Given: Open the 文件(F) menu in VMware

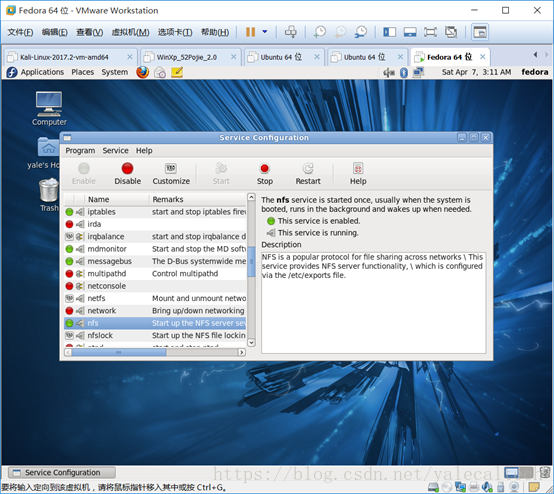Looking at the screenshot, I should (x=20, y=33).
